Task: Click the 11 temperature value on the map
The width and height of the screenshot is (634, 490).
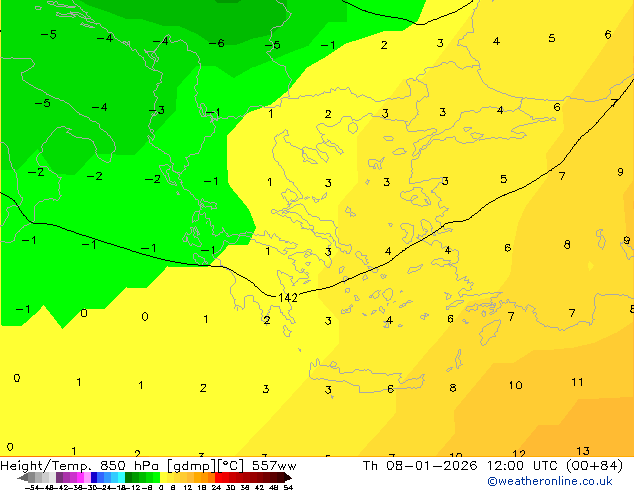Action: click(577, 382)
